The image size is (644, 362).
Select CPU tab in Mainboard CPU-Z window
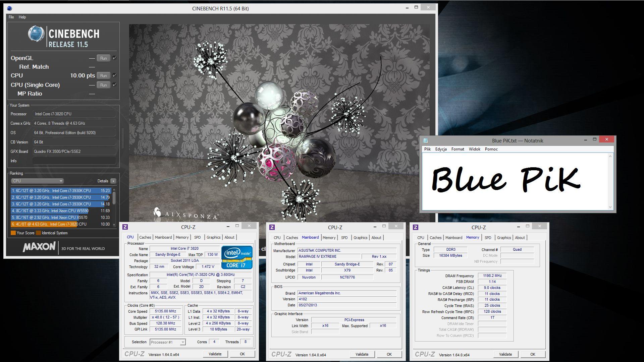[x=277, y=238]
